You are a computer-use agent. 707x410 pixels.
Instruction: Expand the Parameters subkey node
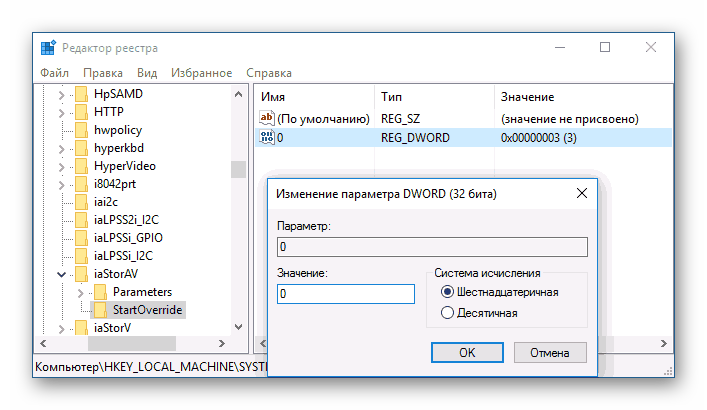(x=81, y=294)
